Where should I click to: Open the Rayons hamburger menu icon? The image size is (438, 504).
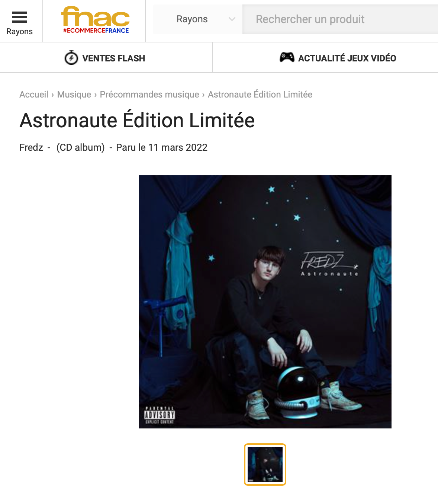click(x=19, y=17)
